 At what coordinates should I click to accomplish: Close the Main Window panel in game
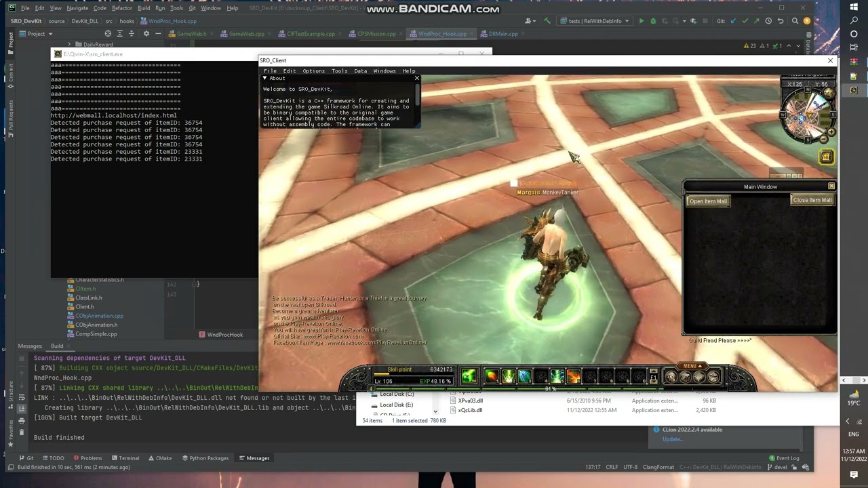tap(831, 186)
